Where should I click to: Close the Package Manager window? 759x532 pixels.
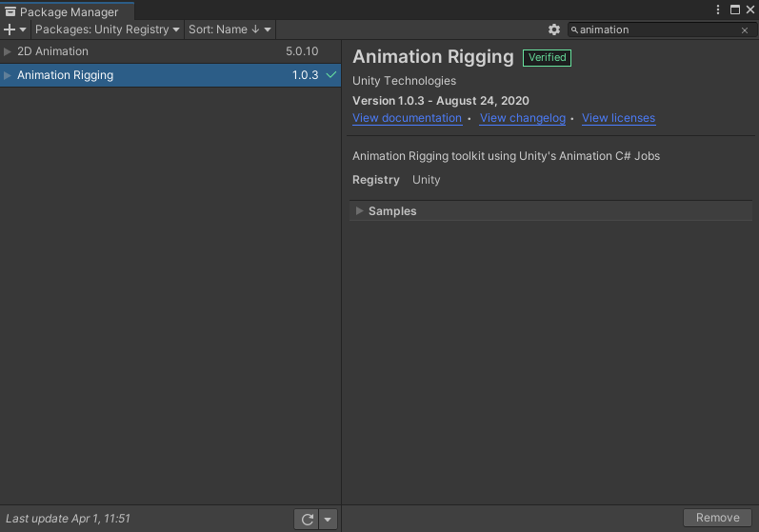(750, 10)
